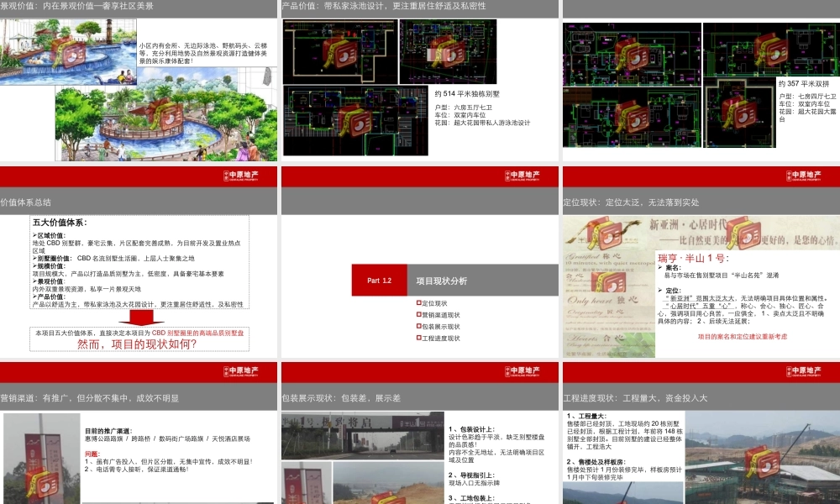
Task: Click the 营销渠道：有推广 slide title
Action: click(x=90, y=398)
